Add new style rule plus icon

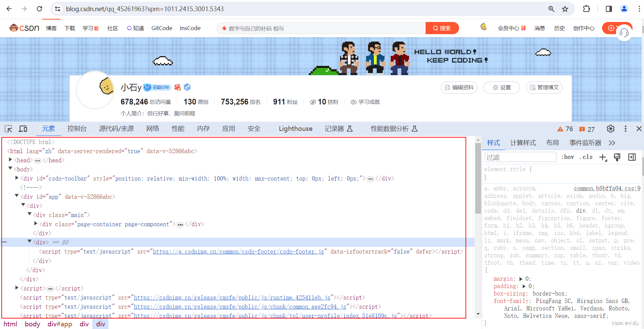click(x=603, y=157)
